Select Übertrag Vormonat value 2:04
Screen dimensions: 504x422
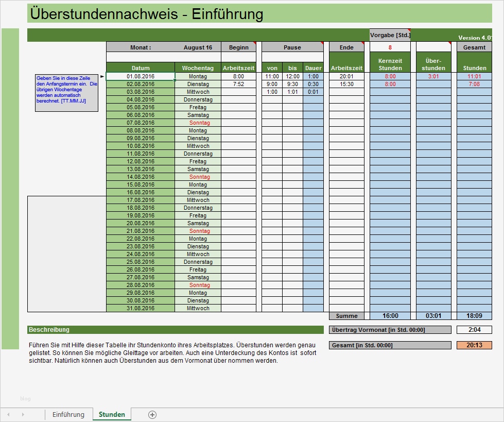(474, 330)
